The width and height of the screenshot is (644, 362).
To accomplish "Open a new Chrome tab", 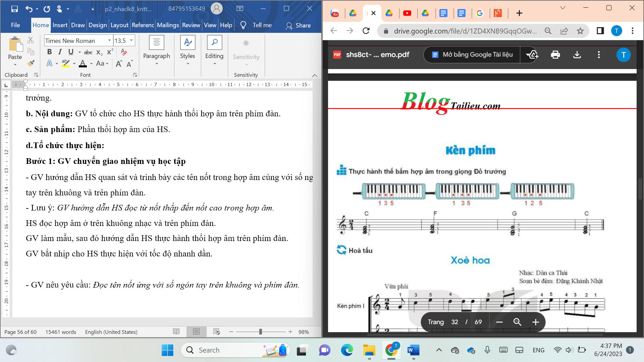I will [x=519, y=13].
